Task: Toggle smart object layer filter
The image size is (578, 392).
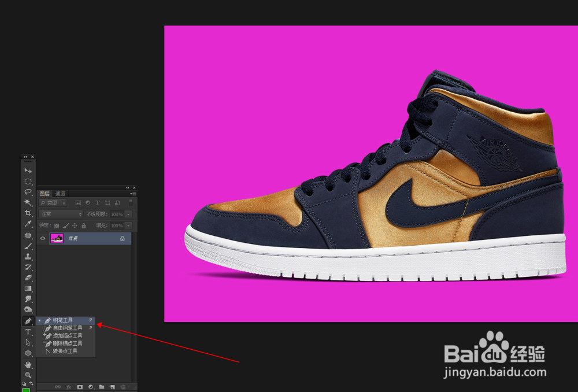Action: pyautogui.click(x=117, y=203)
